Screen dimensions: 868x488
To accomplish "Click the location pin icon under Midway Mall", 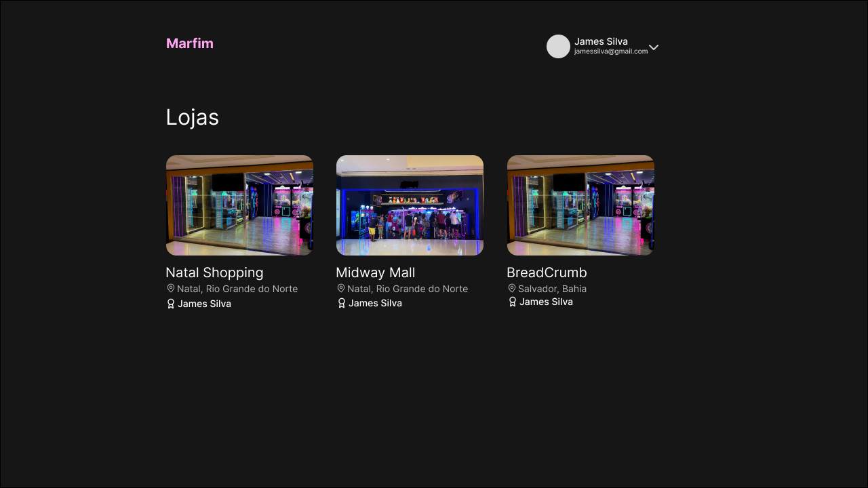I will pos(341,289).
